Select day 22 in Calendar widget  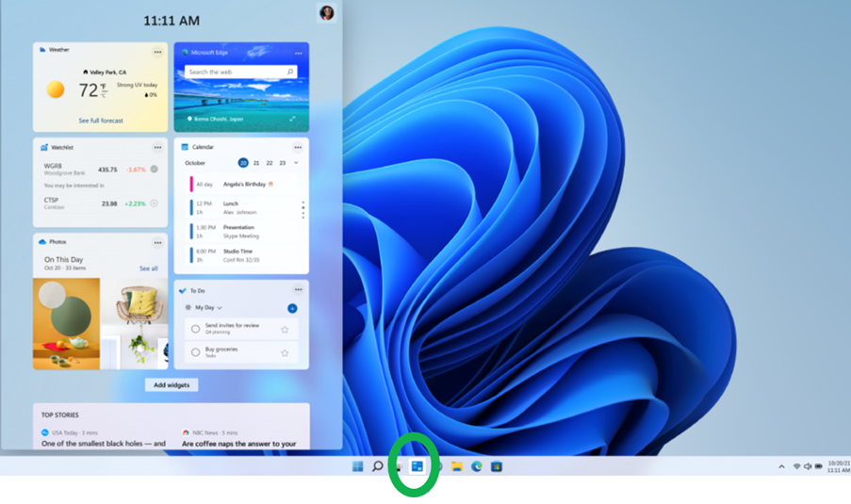(x=270, y=163)
